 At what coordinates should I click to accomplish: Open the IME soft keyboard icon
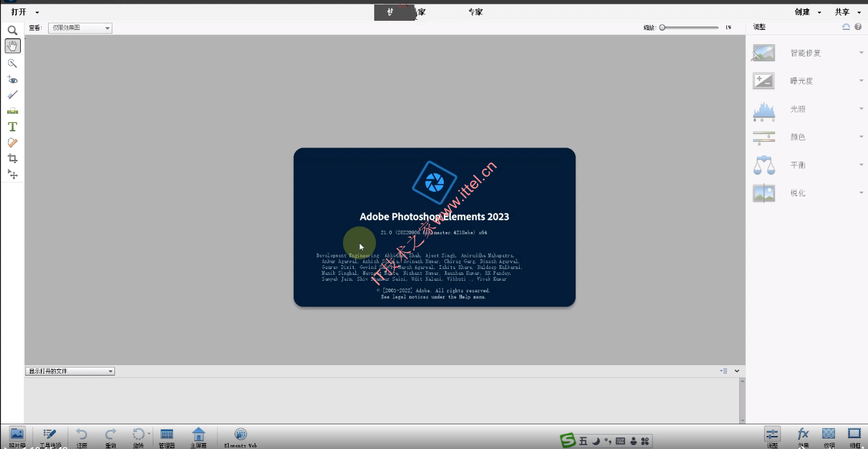pyautogui.click(x=620, y=441)
